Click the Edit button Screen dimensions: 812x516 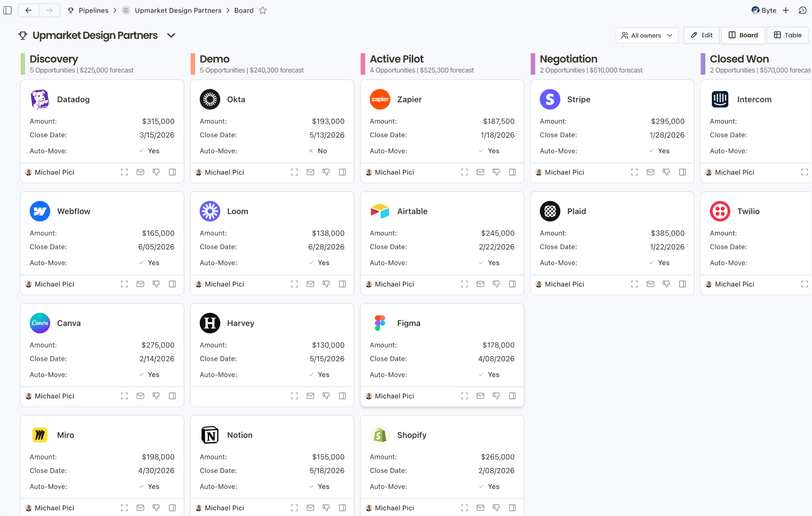click(702, 35)
